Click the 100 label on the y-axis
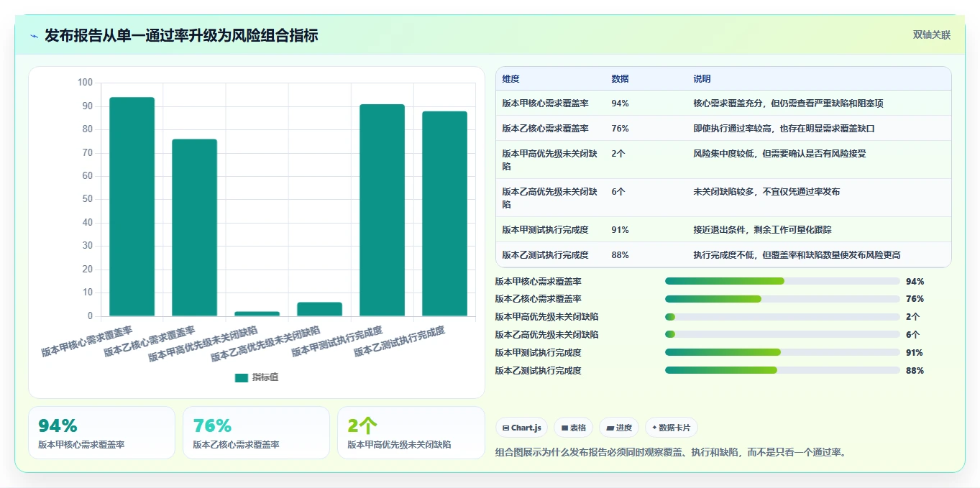This screenshot has width=980, height=488. pyautogui.click(x=85, y=83)
